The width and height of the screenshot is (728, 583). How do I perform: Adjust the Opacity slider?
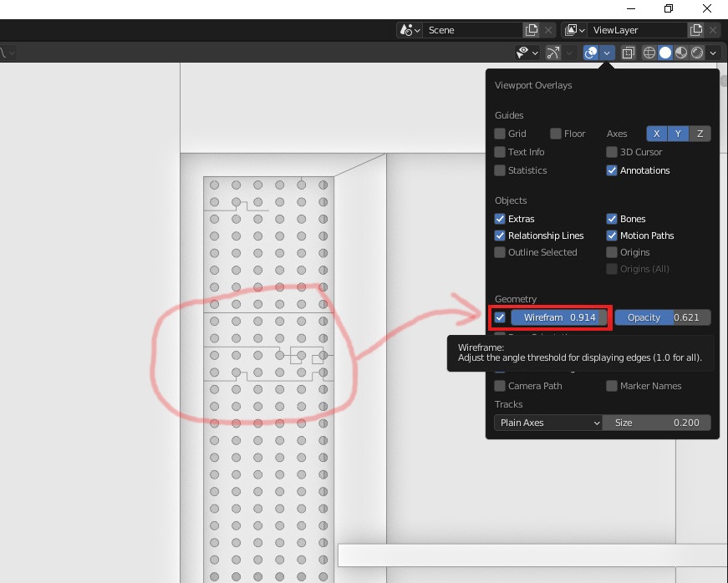pos(663,317)
